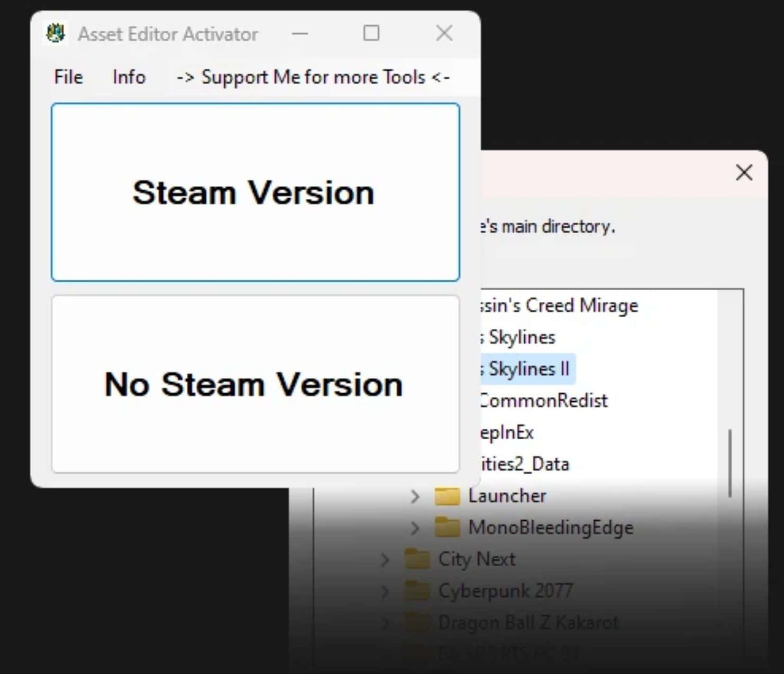Select the Dragon Ball Z Kakarot folder
This screenshot has height=674, width=784.
(528, 623)
